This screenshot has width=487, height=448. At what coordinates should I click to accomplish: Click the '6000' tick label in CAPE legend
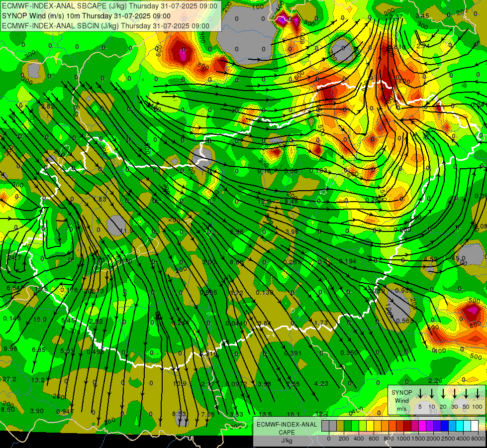[x=478, y=439]
